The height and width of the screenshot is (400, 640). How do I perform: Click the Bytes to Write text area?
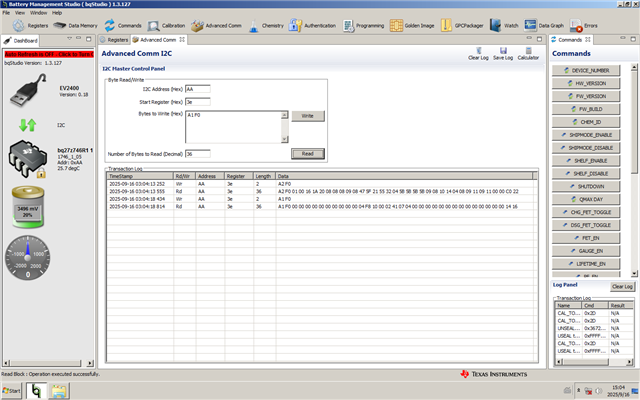(233, 127)
